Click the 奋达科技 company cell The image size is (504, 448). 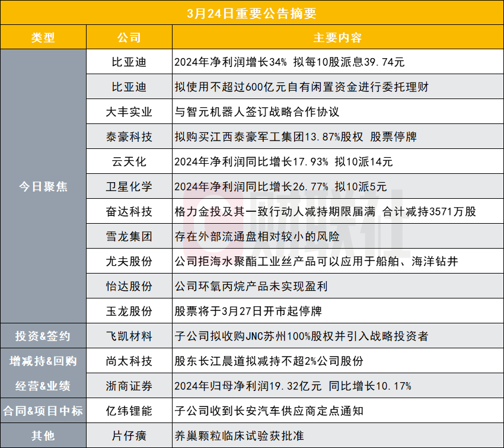click(x=129, y=212)
